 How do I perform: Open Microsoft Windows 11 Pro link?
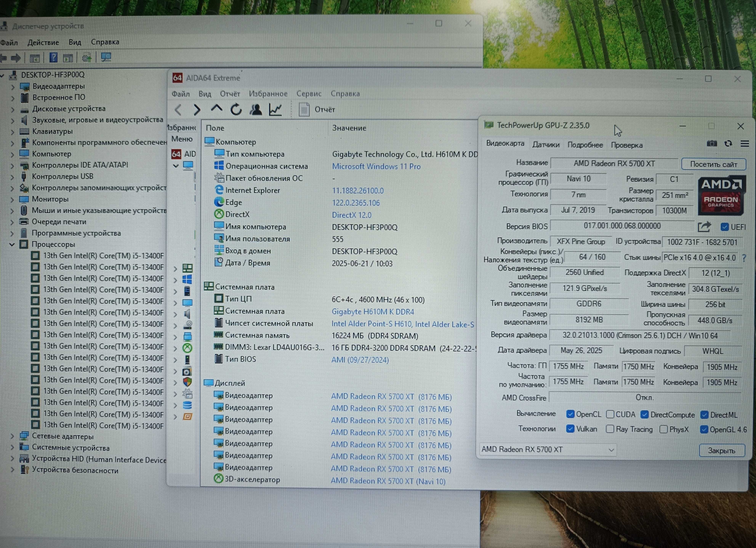pyautogui.click(x=376, y=166)
